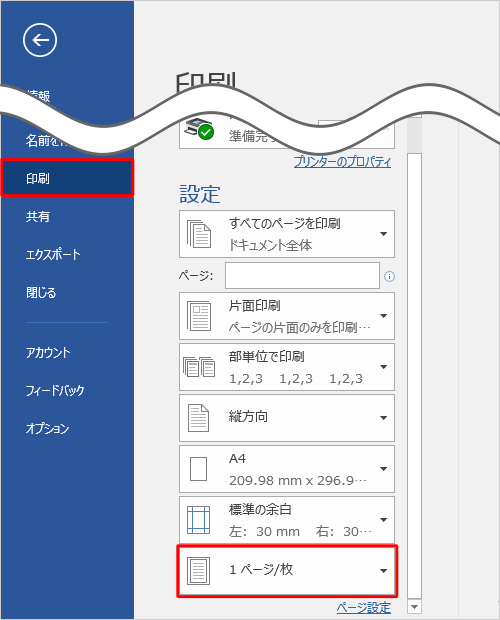500x620 pixels.
Task: Click the single-sided print icon
Action: [x=199, y=316]
